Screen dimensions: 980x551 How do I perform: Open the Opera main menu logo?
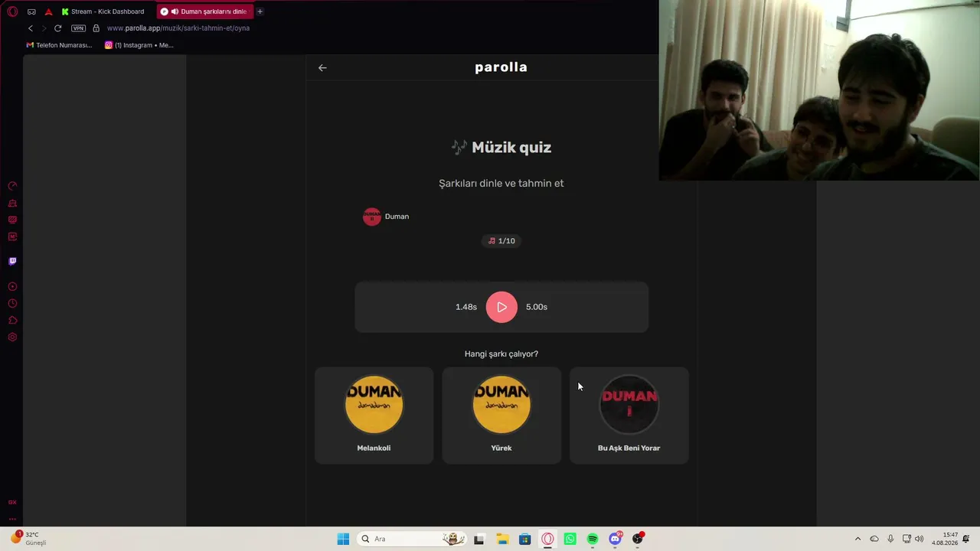point(12,11)
